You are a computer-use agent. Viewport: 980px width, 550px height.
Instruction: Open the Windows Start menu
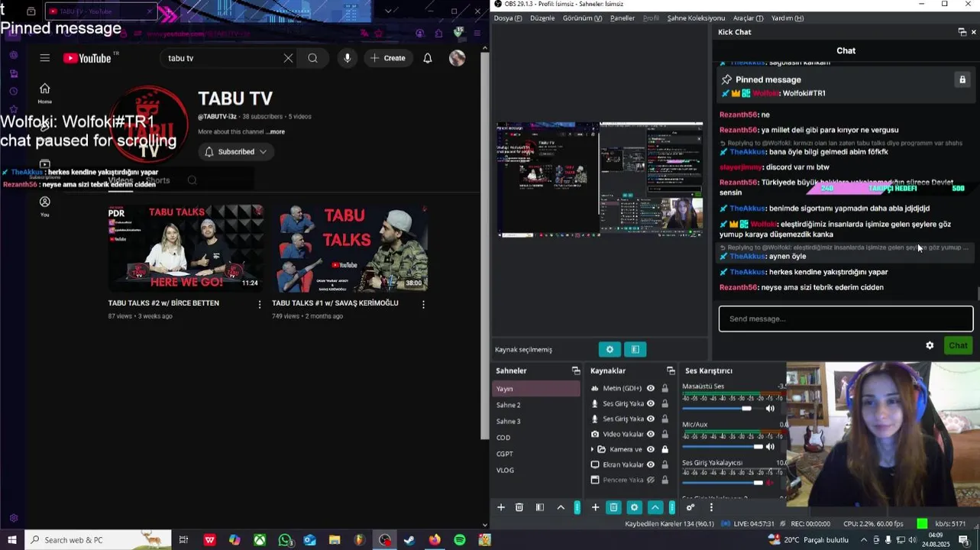(x=12, y=540)
